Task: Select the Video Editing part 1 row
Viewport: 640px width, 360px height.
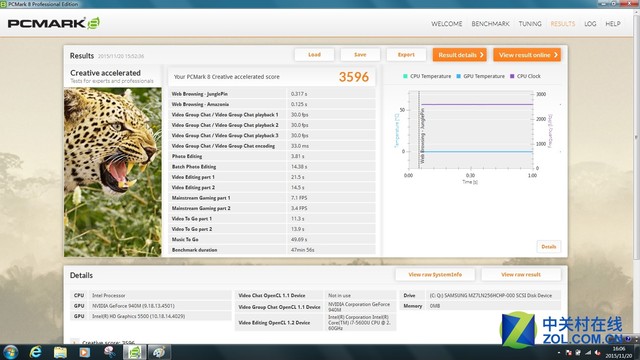Action: pyautogui.click(x=272, y=177)
